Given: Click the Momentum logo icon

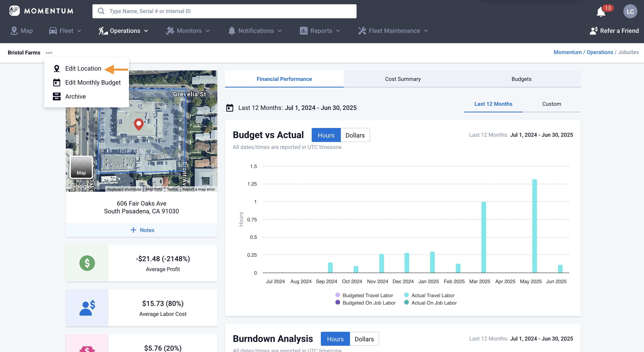Looking at the screenshot, I should (x=14, y=11).
